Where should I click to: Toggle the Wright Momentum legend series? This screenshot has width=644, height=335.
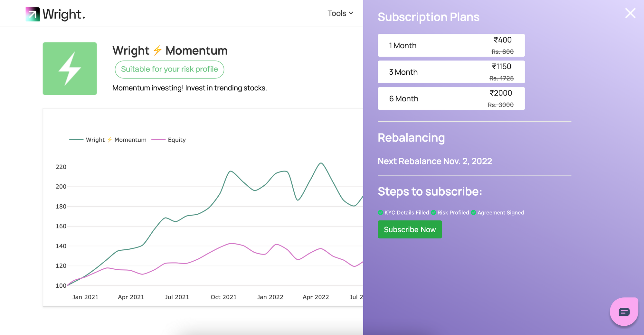pos(108,140)
